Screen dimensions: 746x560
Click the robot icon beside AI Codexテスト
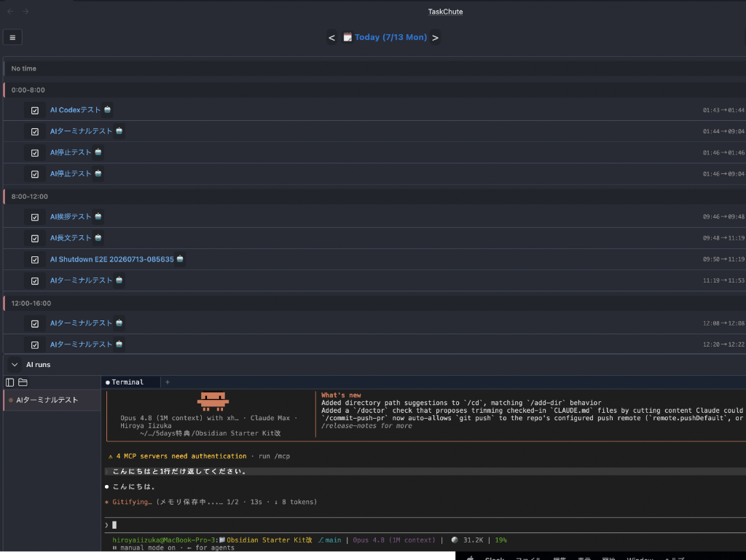pyautogui.click(x=108, y=110)
